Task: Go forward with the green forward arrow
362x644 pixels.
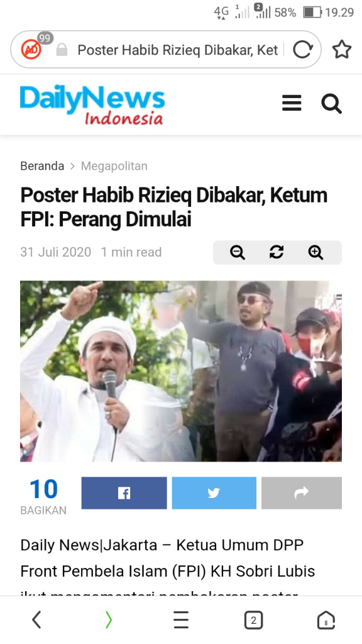Action: tap(108, 619)
